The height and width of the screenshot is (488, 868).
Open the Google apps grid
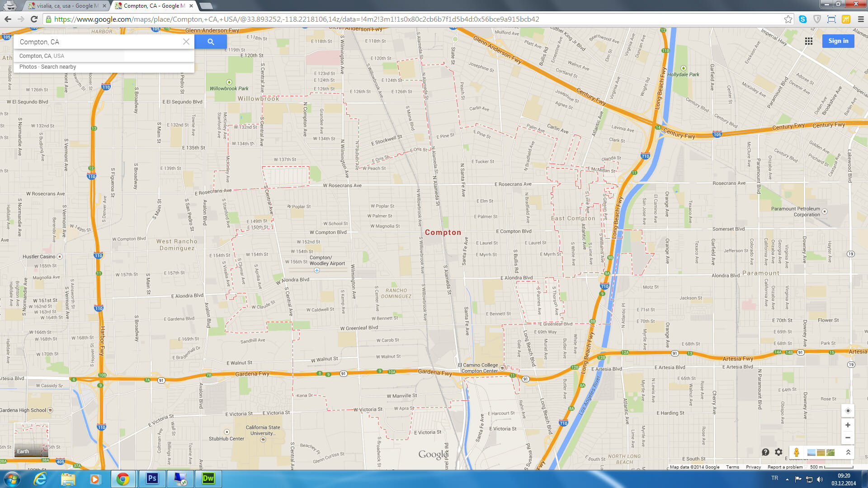click(809, 41)
